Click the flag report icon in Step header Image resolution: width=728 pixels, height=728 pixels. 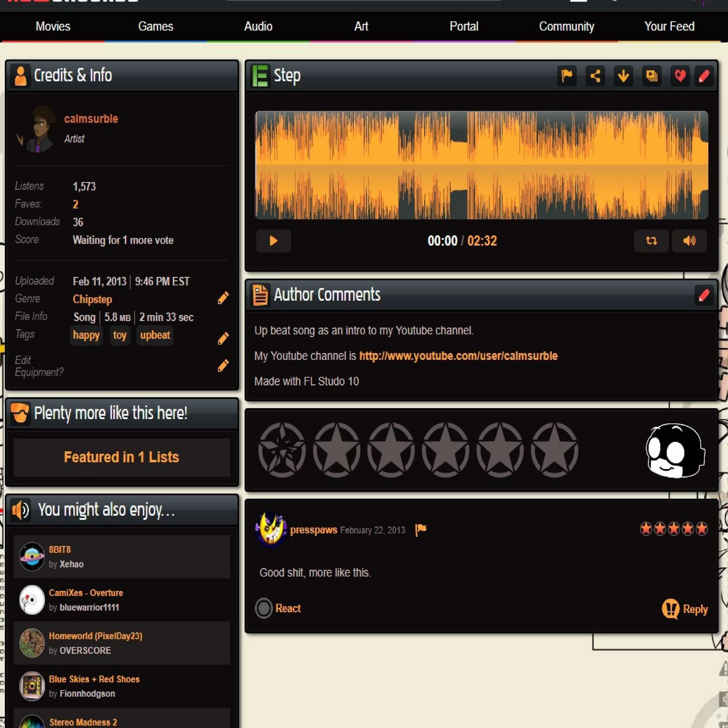click(567, 76)
